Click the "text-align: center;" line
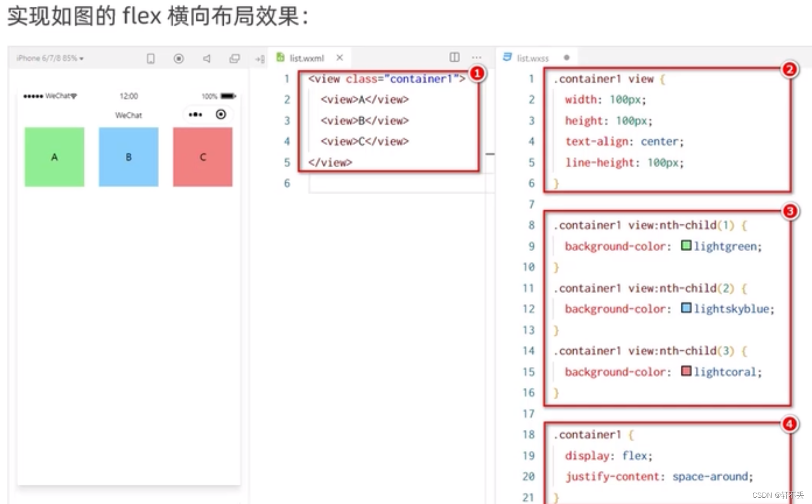This screenshot has width=812, height=504. tap(624, 141)
